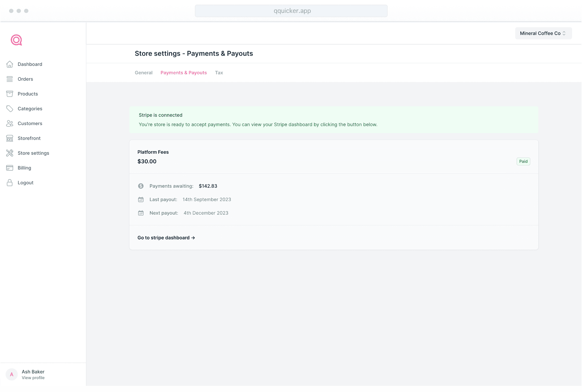Click the Customers people icon

(x=10, y=123)
